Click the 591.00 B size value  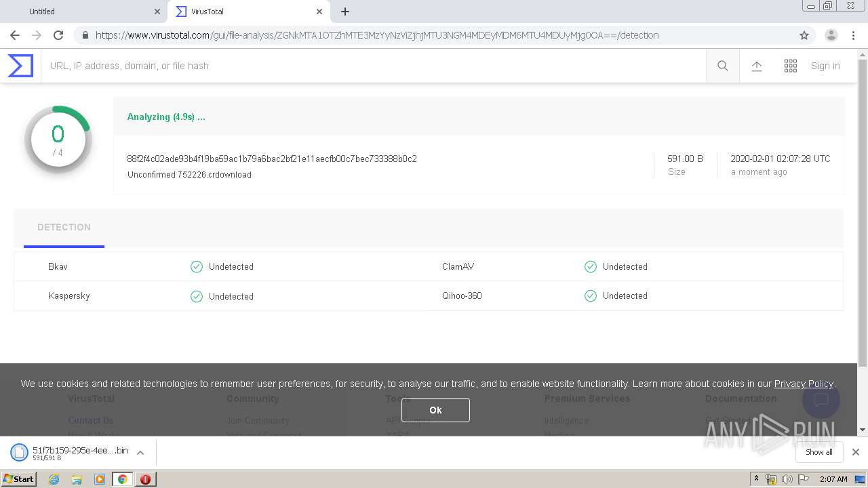(x=685, y=159)
